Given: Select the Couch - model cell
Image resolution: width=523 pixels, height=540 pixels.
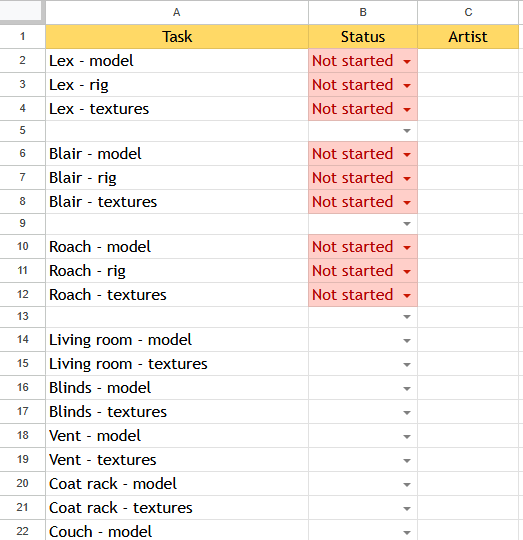Looking at the screenshot, I should (177, 530).
